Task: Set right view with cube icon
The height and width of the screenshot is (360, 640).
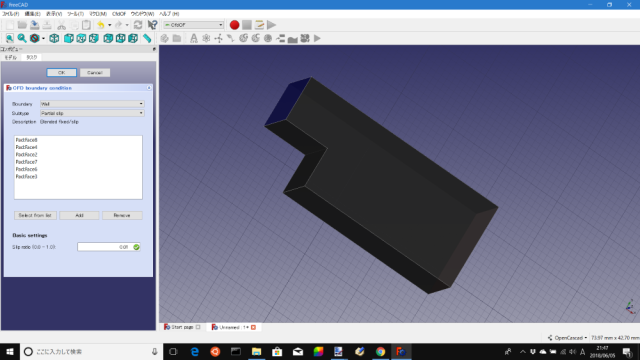Action: (93, 38)
